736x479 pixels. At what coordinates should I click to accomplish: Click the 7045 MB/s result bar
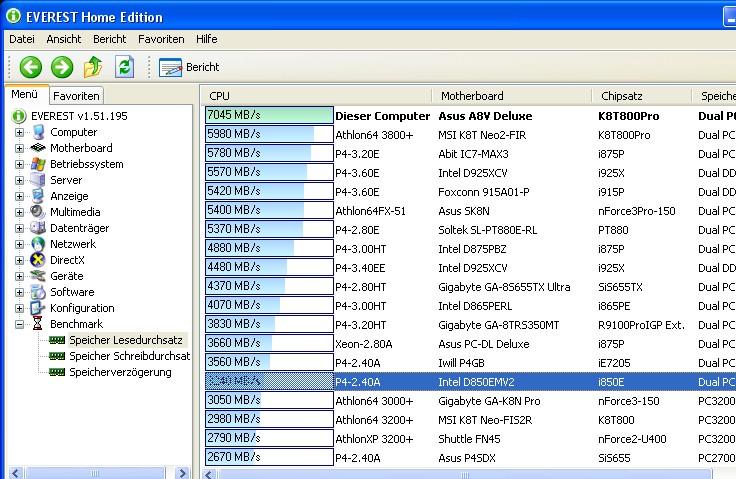(269, 115)
